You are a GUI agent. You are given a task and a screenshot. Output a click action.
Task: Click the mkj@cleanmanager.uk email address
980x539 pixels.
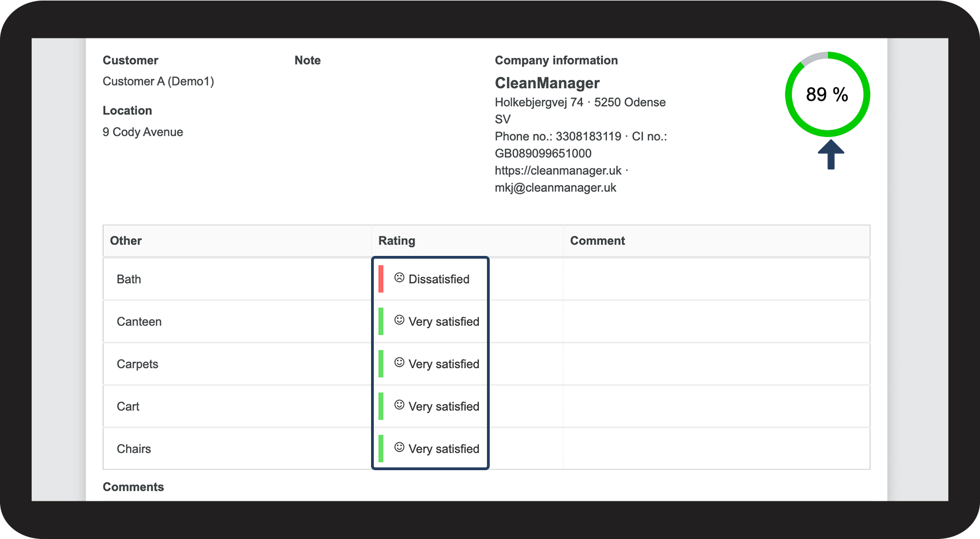555,188
